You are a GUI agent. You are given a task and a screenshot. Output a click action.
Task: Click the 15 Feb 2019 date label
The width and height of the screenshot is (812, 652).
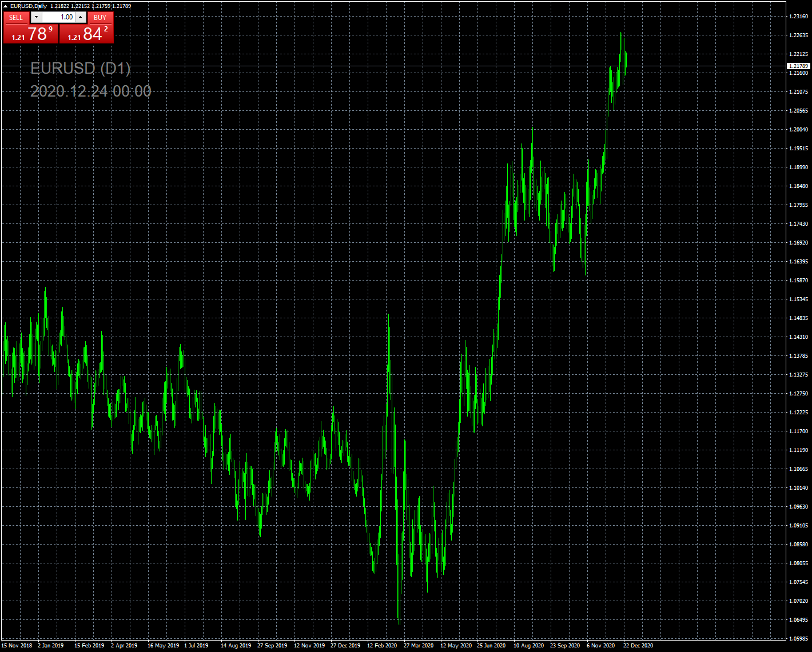(89, 646)
